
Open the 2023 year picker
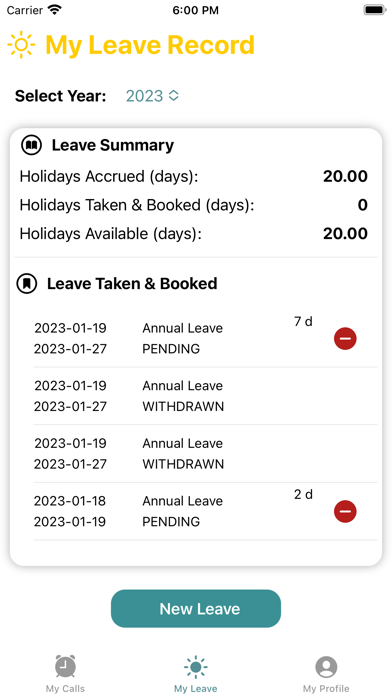pyautogui.click(x=152, y=96)
